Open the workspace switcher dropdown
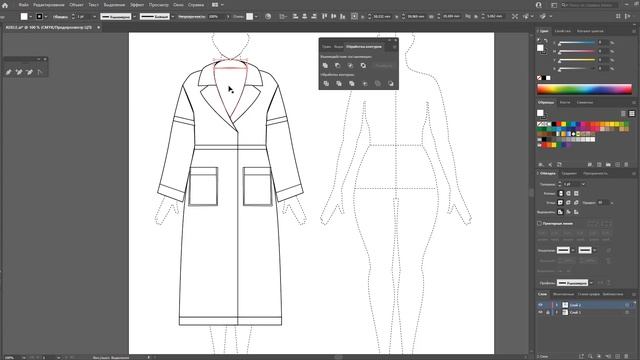 coord(553,5)
